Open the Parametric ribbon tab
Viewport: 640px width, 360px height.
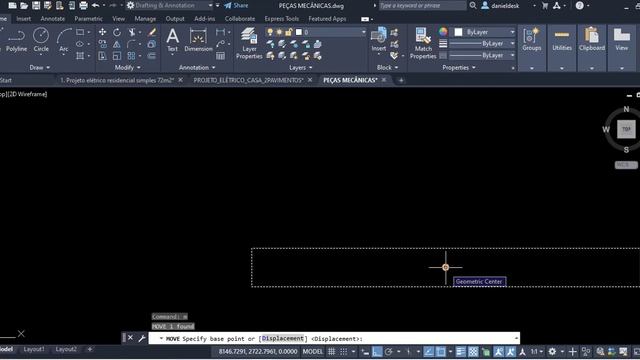coord(89,19)
